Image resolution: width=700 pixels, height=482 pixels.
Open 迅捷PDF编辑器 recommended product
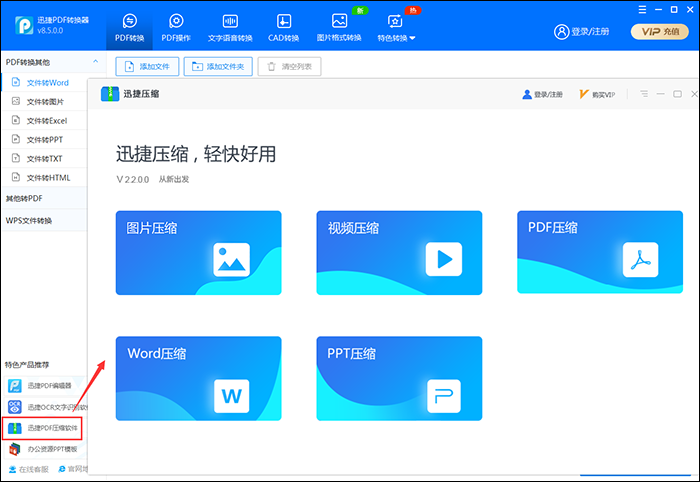45,386
